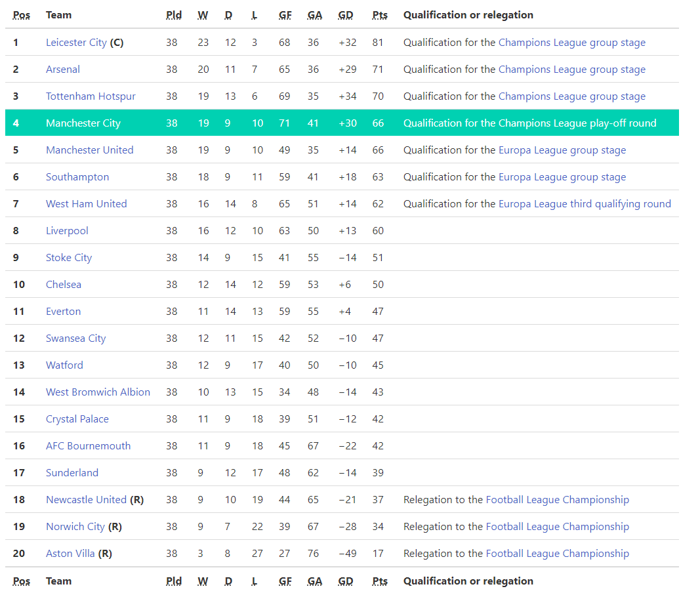The image size is (700, 595).
Task: Open the Leicester City team link
Action: [76, 43]
